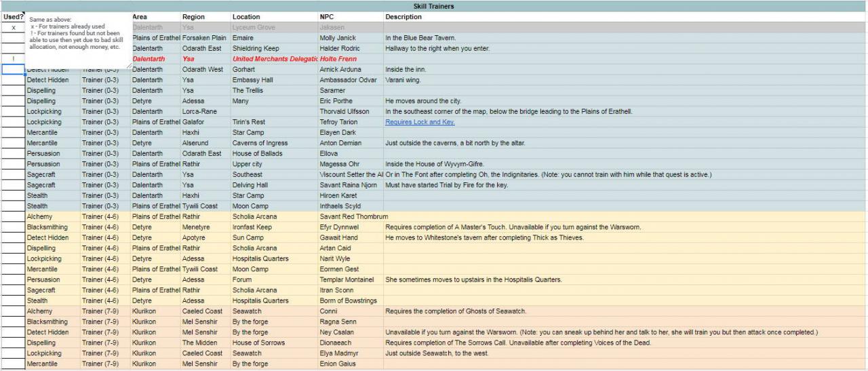The width and height of the screenshot is (868, 371).
Task: Click the Used? cell marked with '!'
Action: click(13, 59)
